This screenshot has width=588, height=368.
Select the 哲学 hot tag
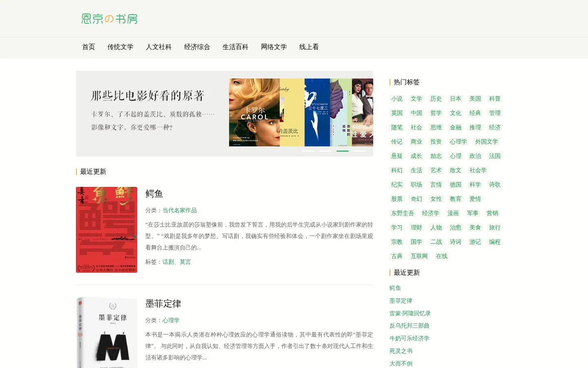tap(436, 113)
